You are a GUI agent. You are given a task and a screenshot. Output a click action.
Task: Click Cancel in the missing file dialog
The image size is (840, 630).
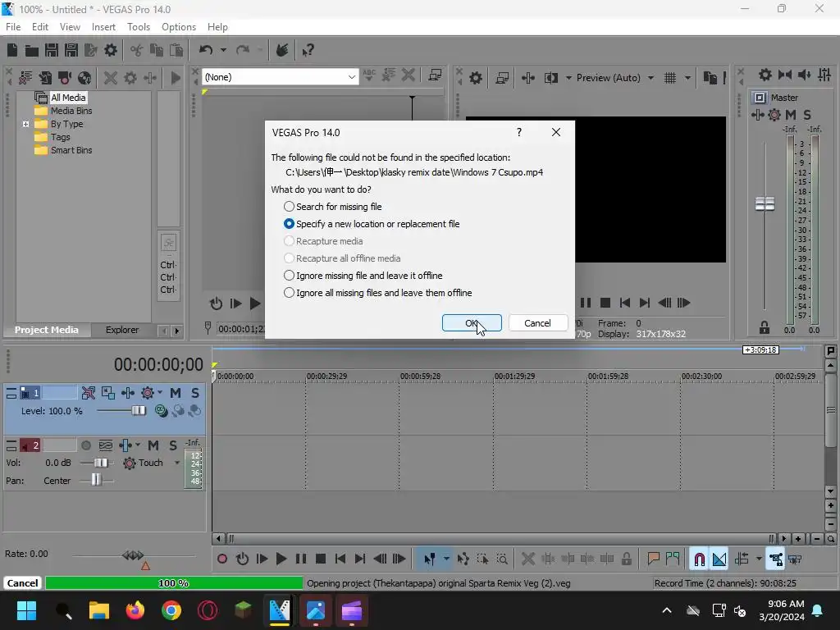[537, 323]
